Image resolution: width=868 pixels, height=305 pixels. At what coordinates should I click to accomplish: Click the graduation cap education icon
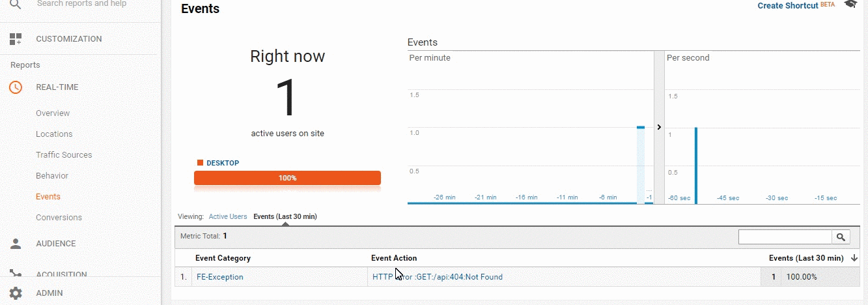click(x=850, y=5)
